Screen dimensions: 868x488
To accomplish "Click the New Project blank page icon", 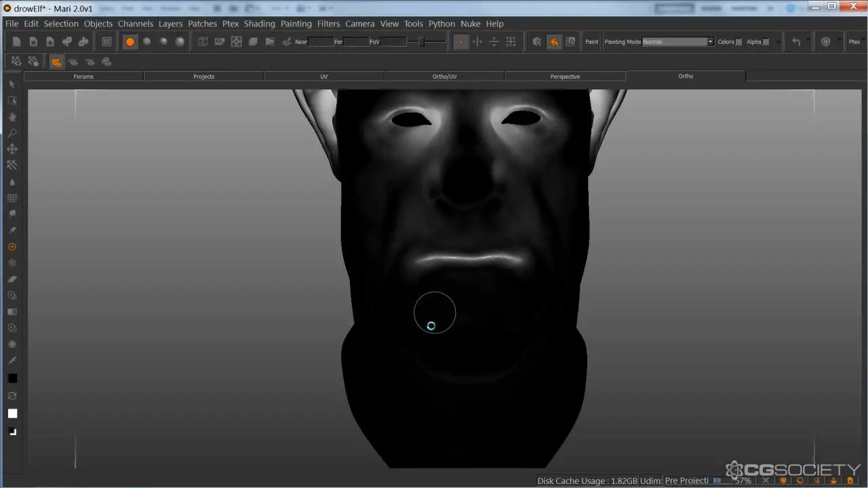I will pos(18,42).
